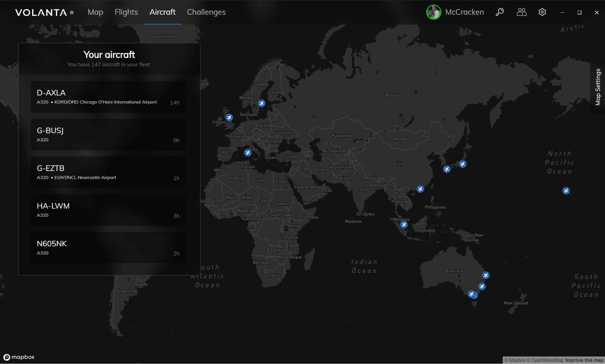Select aircraft HA-LWM in your fleet
Screen dimensions: 605x364
(108, 210)
